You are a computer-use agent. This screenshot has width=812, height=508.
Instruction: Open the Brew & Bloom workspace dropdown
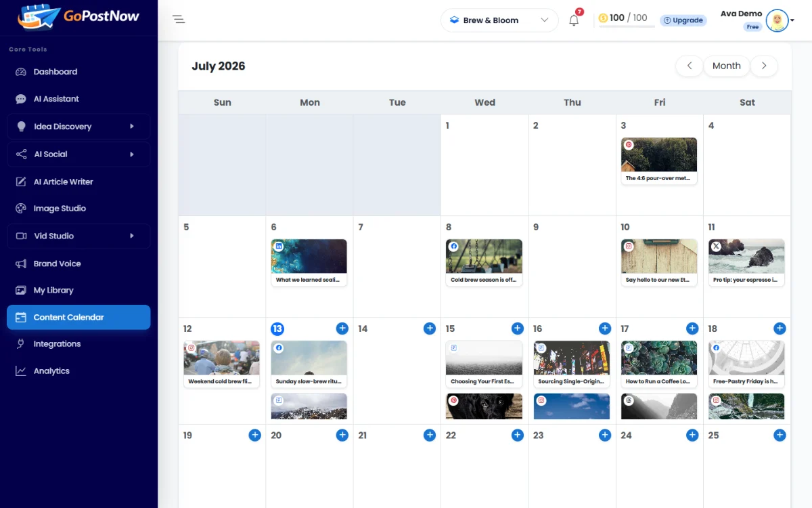point(499,20)
